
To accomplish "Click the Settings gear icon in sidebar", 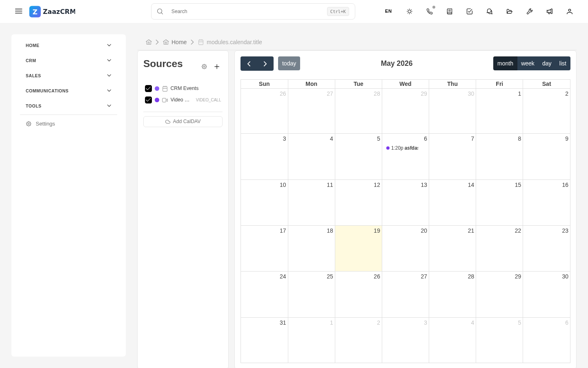I will pos(29,124).
